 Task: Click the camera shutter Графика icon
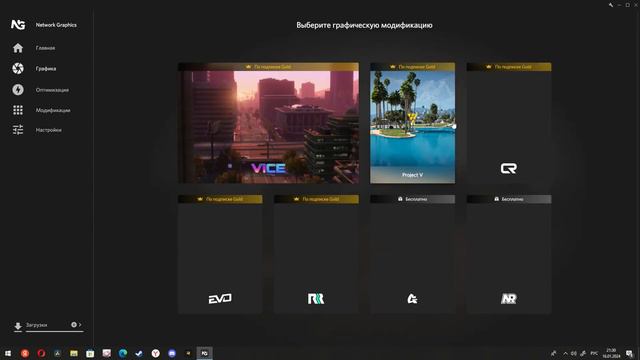[18, 69]
